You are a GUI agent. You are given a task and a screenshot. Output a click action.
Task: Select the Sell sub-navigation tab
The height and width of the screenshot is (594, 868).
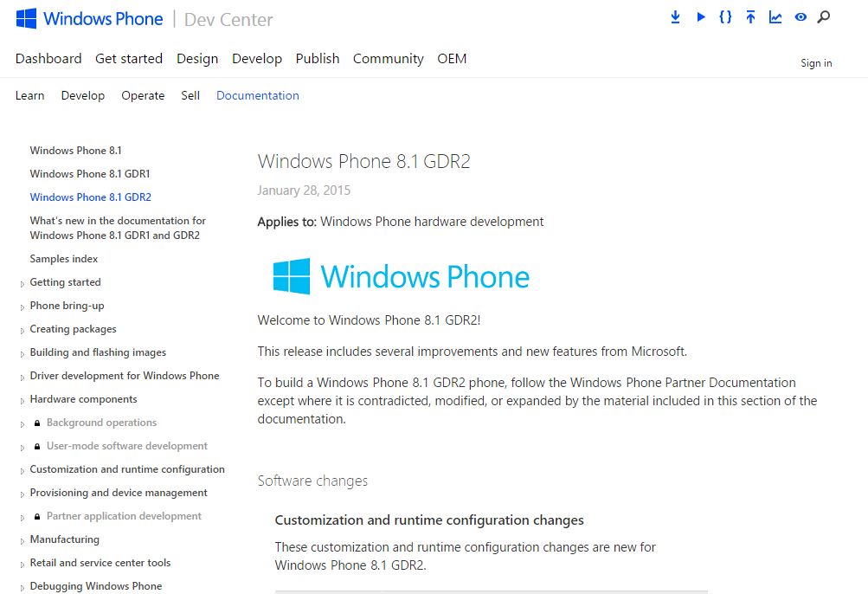click(x=190, y=95)
